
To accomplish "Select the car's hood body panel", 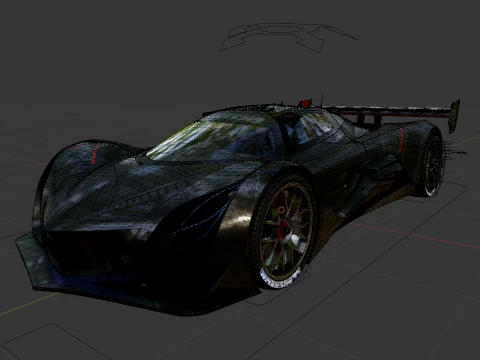I will (x=143, y=190).
